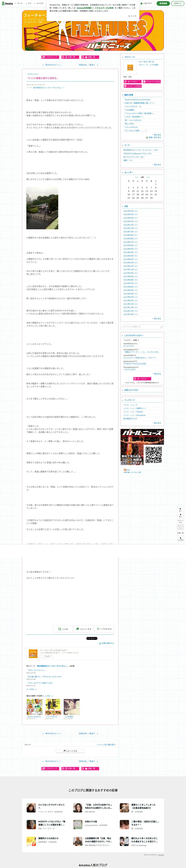Click the バトルニュース QR banner image
The image size is (186, 868).
tap(142, 447)
